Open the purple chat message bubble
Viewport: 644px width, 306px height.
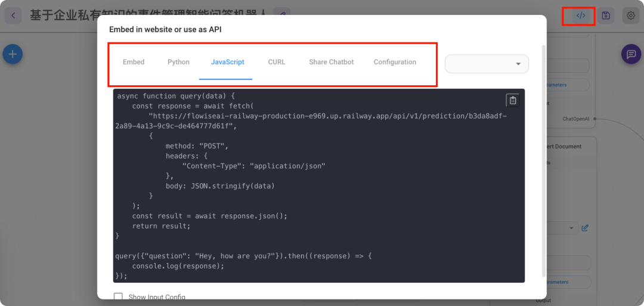coord(631,54)
